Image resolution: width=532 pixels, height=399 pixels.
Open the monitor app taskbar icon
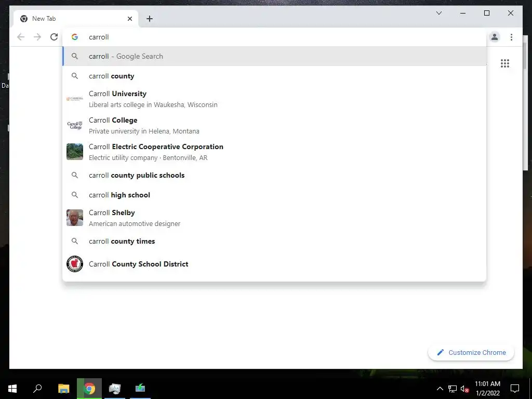pos(115,389)
